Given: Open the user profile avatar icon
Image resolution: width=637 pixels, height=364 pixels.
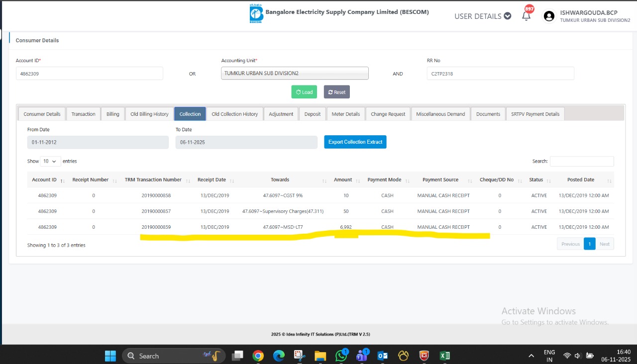Looking at the screenshot, I should [549, 16].
